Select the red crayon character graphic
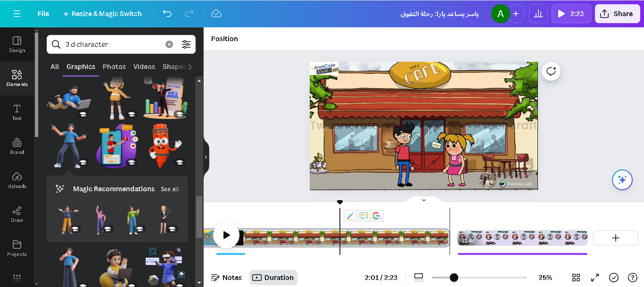This screenshot has height=287, width=644. pyautogui.click(x=165, y=145)
